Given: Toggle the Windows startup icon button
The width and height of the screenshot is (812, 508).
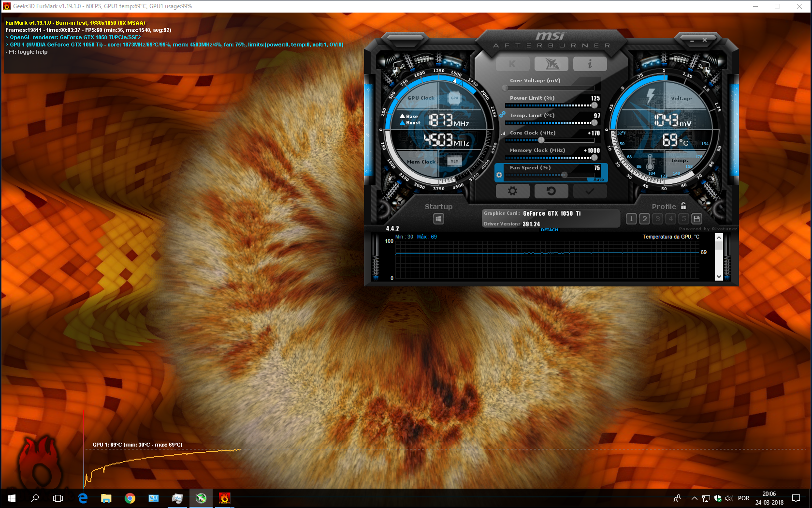Looking at the screenshot, I should point(438,219).
